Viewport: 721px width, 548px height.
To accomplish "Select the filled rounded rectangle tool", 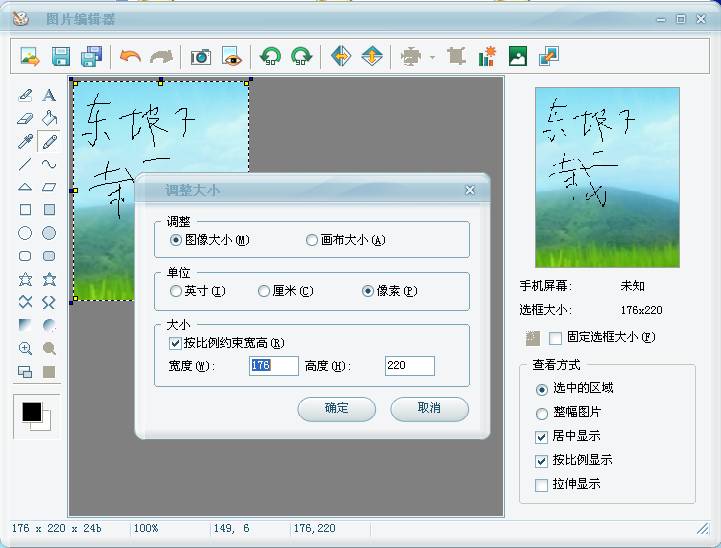I will (x=49, y=256).
